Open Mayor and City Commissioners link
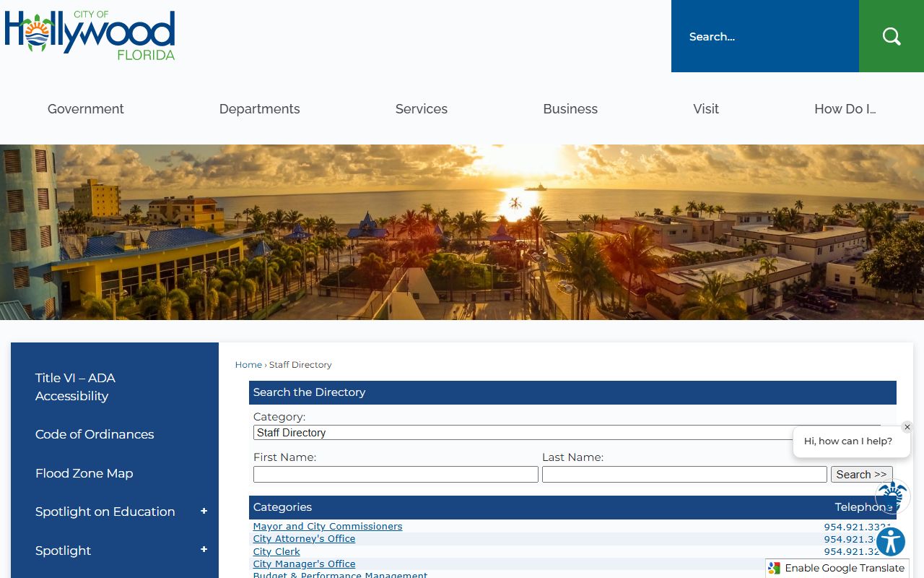Image resolution: width=924 pixels, height=578 pixels. (x=328, y=526)
